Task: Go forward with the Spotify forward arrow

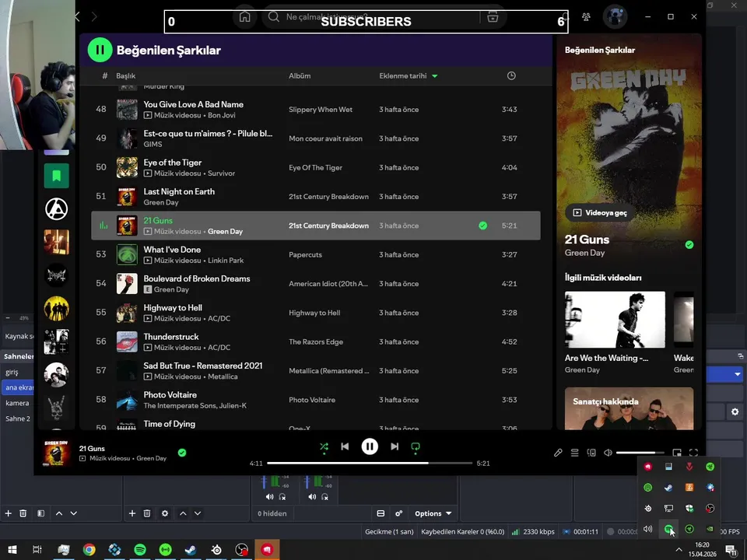Action: click(x=94, y=17)
